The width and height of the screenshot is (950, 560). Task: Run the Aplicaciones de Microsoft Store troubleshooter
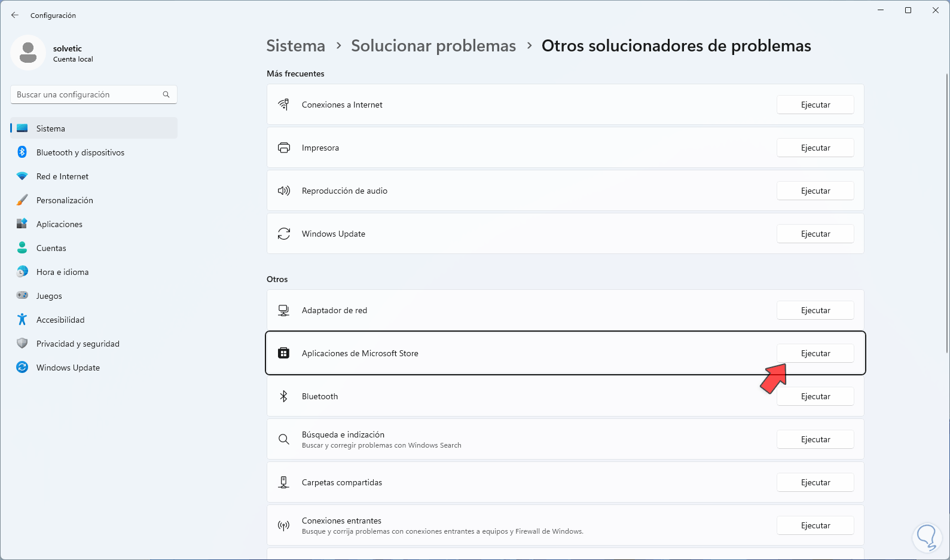(815, 353)
